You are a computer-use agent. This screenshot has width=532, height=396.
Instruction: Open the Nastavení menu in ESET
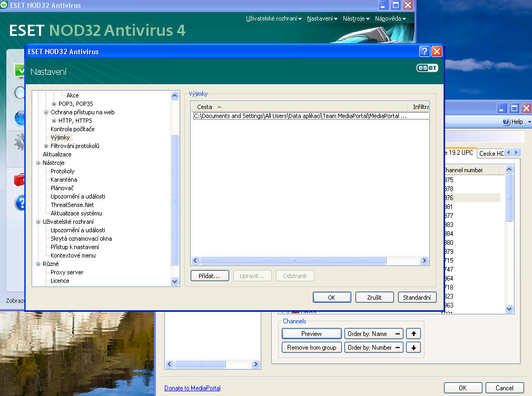click(322, 18)
